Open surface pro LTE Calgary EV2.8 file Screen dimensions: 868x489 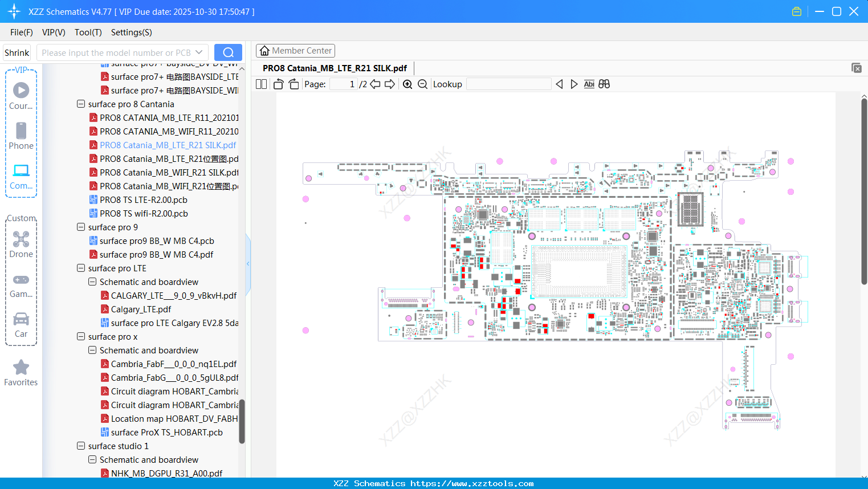[x=170, y=323]
